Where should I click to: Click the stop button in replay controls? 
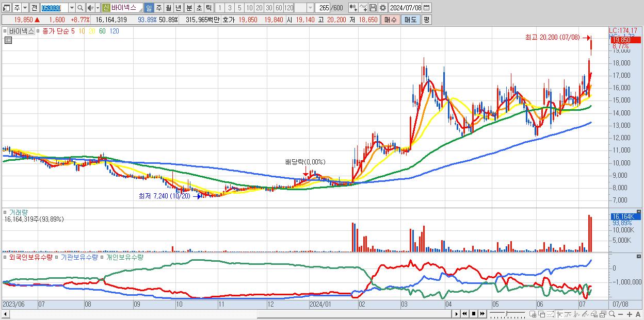point(474,314)
